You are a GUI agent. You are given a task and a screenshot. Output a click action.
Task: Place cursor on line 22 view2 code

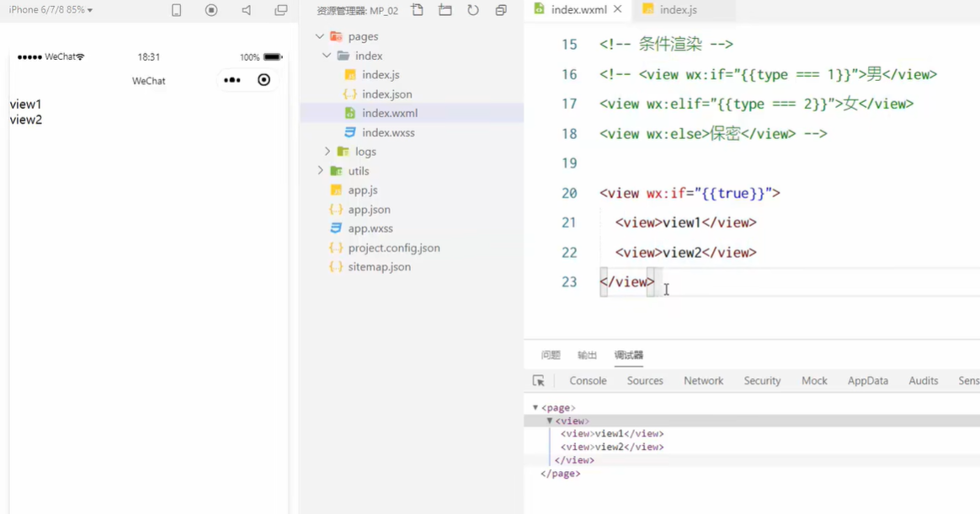click(x=685, y=253)
